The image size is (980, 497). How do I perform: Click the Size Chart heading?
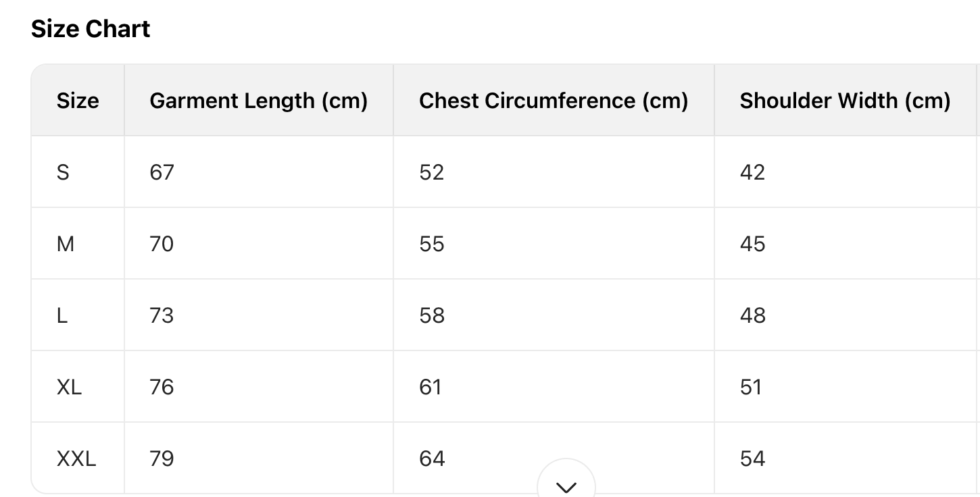[91, 29]
